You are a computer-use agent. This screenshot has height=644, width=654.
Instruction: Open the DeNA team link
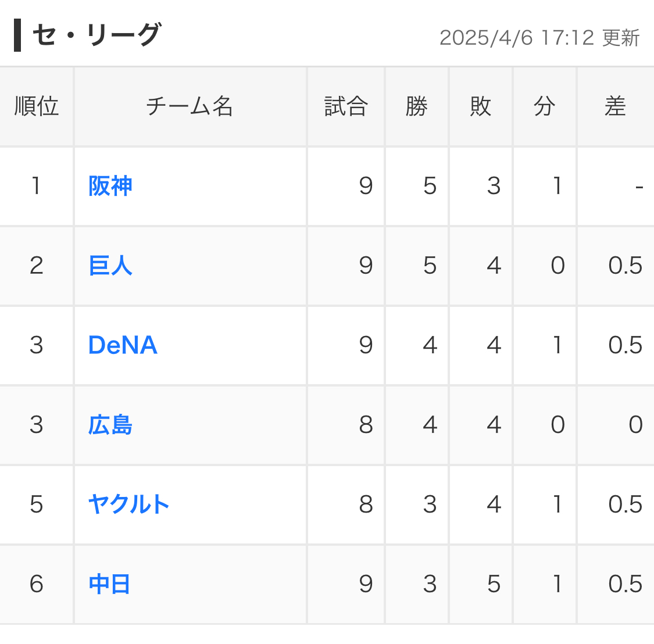pos(123,345)
